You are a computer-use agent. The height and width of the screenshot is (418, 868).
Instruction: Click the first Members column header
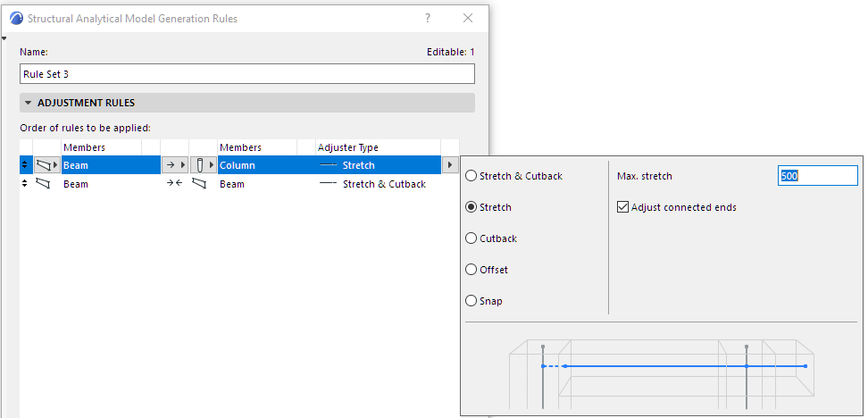tap(101, 147)
